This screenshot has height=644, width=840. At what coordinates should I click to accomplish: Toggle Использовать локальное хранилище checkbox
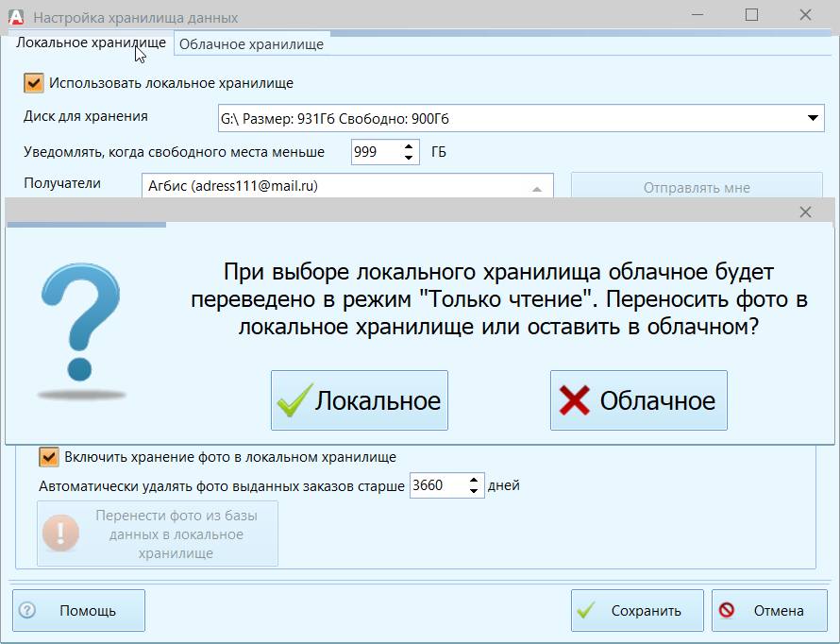[x=34, y=83]
